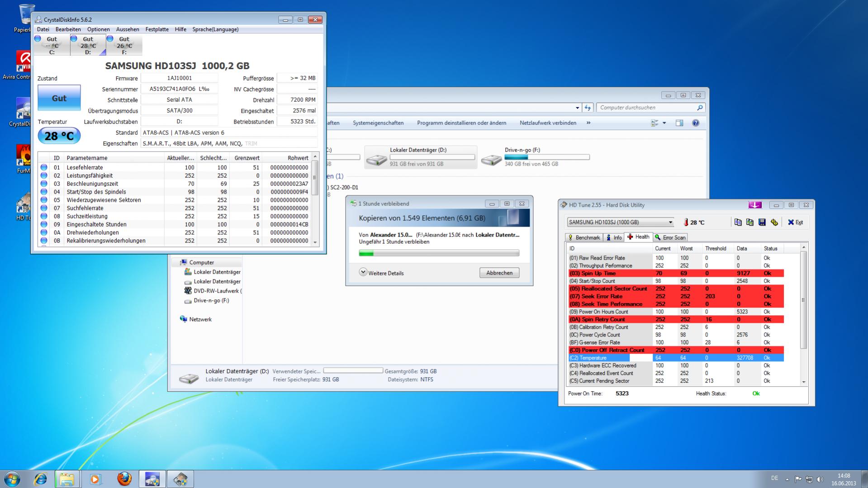Expand Weitere Details in copy dialog

(x=381, y=273)
